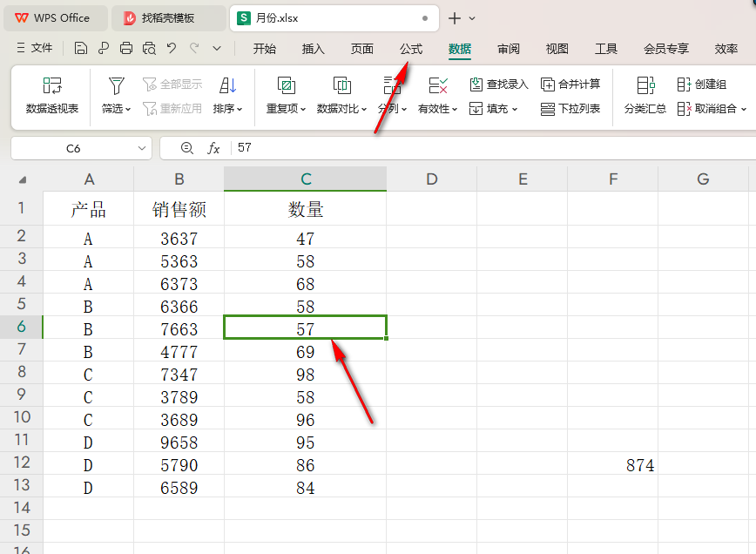Click the Validation (有效性) icon
The image size is (756, 554).
pos(438,86)
